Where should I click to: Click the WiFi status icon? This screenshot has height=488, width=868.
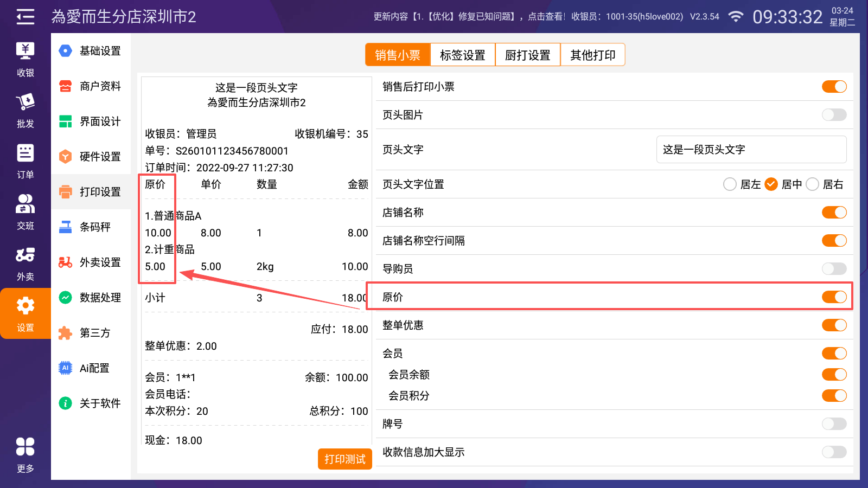point(736,17)
